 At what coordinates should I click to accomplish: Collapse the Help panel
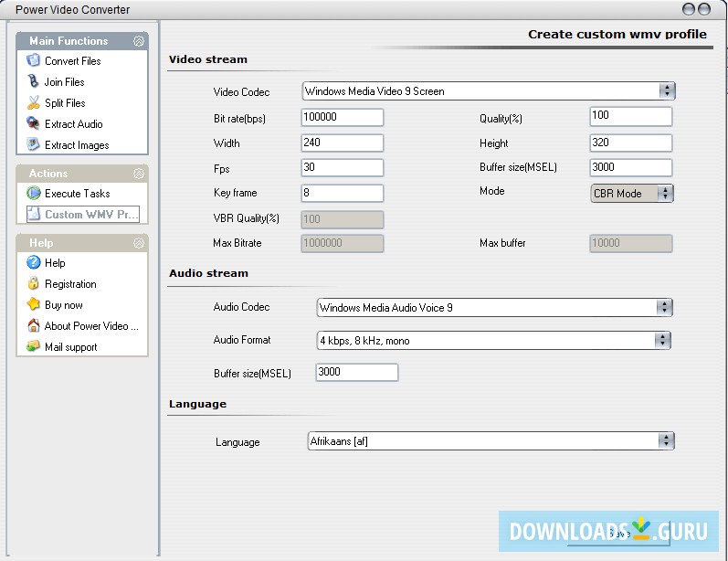coord(139,243)
